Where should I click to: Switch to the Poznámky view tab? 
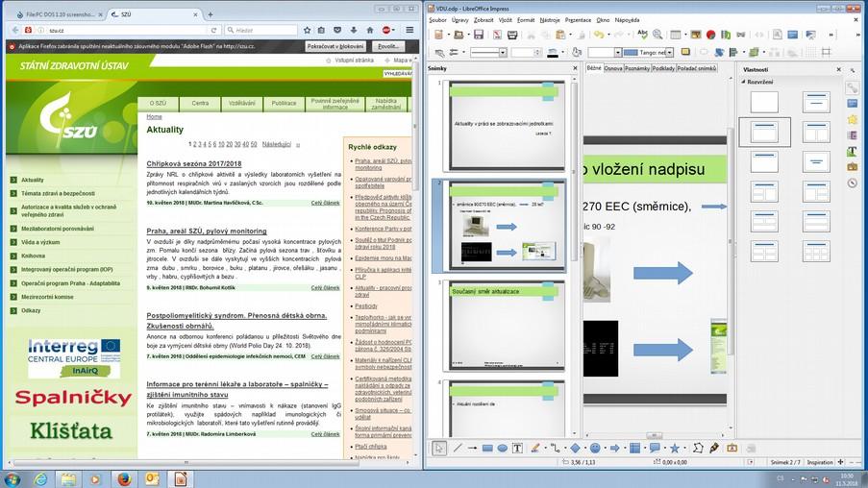636,68
